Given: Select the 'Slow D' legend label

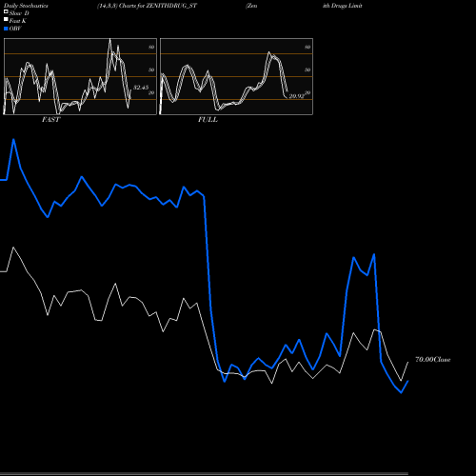Looking at the screenshot, I should pos(19,13).
